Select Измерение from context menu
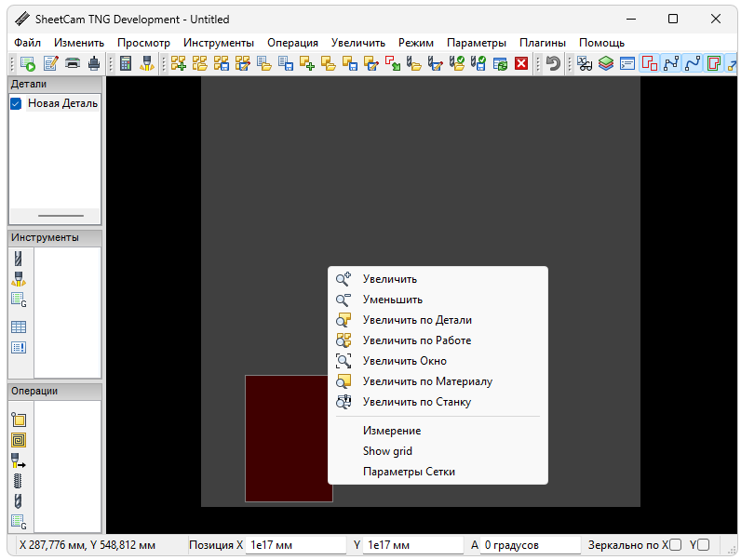Screen dimensions: 741x560 pos(438,431)
